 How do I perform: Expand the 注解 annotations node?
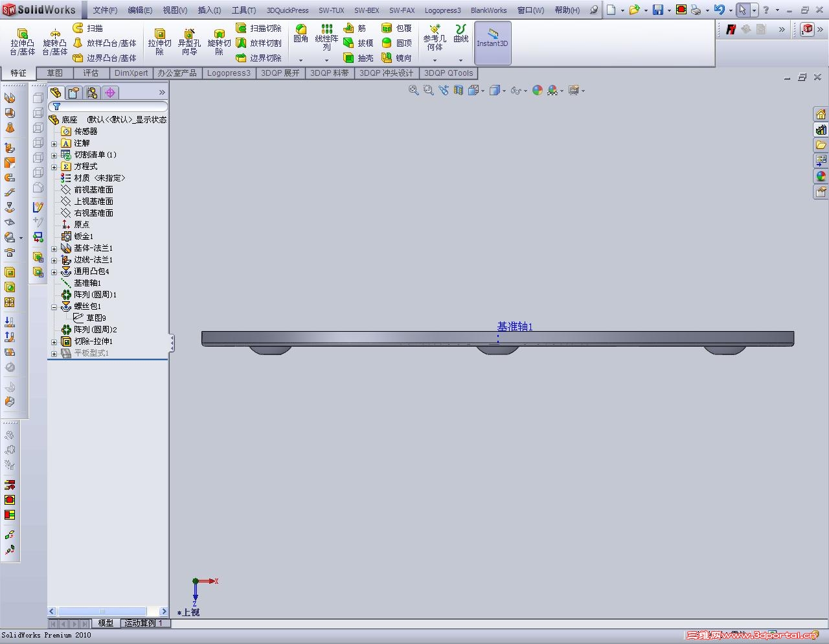point(54,143)
